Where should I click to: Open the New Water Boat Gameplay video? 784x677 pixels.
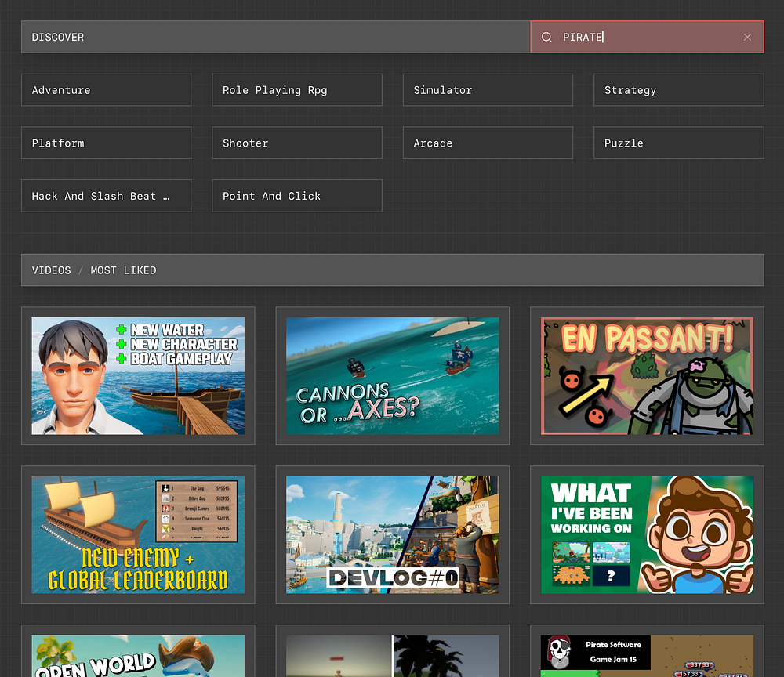(138, 376)
